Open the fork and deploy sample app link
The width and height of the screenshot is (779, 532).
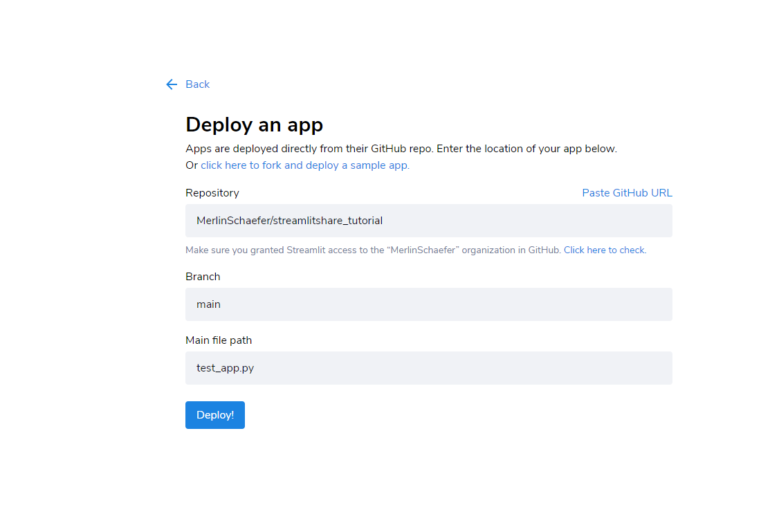pos(304,165)
